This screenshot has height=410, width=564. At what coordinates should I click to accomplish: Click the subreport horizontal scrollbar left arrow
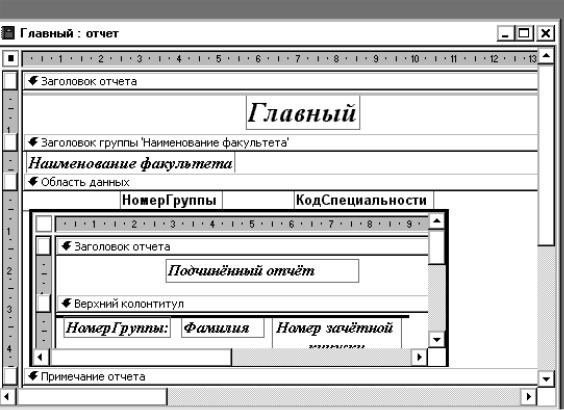point(41,357)
